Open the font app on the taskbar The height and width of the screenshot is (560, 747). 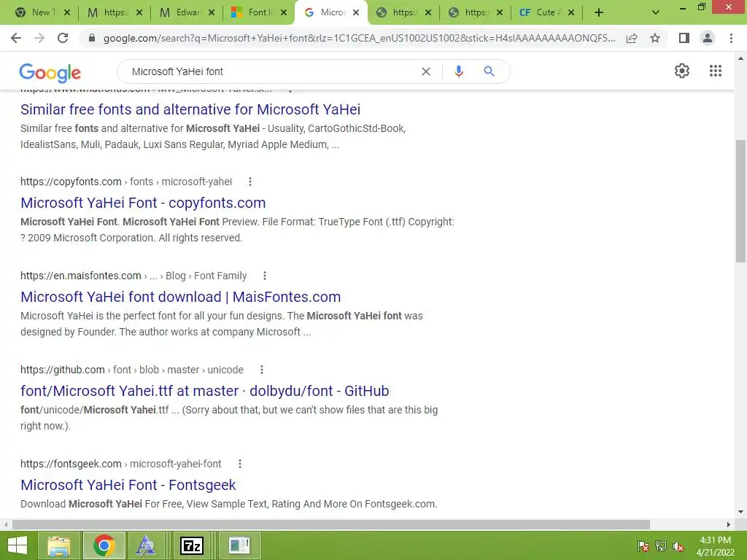[x=146, y=545]
